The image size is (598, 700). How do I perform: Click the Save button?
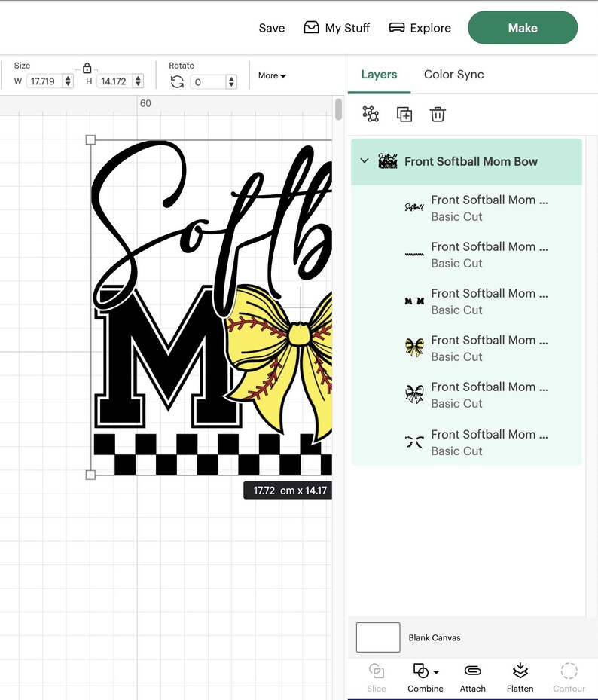[x=271, y=28]
